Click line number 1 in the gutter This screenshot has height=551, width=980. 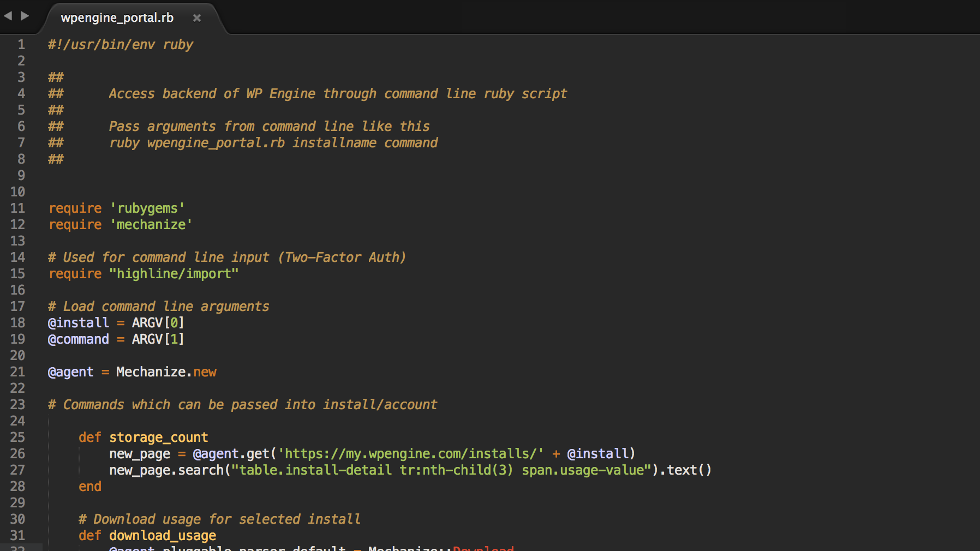pos(21,44)
